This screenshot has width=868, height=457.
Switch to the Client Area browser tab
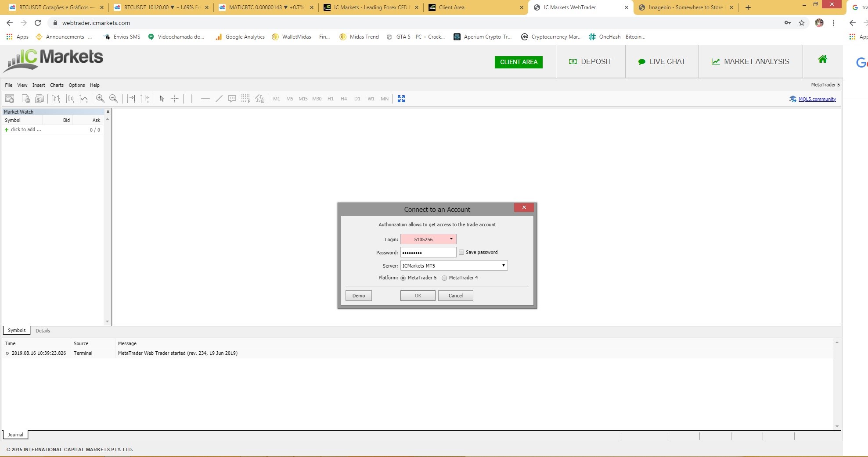pos(475,7)
